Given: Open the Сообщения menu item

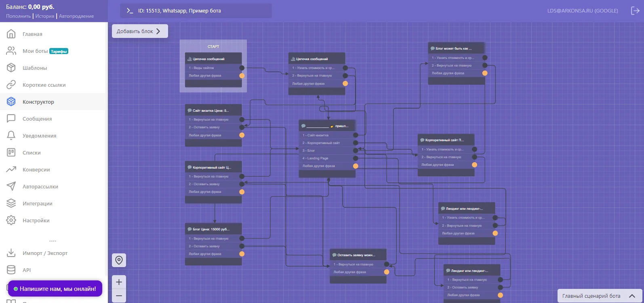Looking at the screenshot, I should pyautogui.click(x=37, y=119).
